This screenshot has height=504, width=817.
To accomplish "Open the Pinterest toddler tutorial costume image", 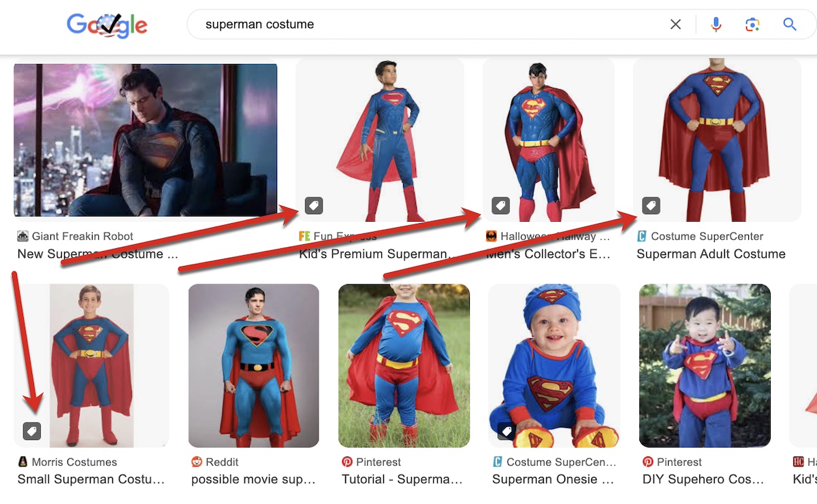I will tap(404, 365).
